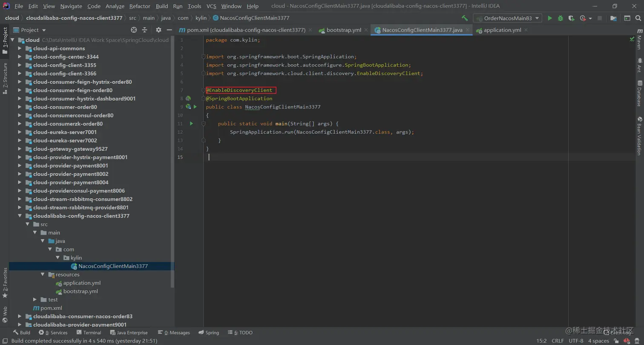Expand cloudalibaba-consumer-nacos-order83 module
644x345 pixels.
click(20, 316)
